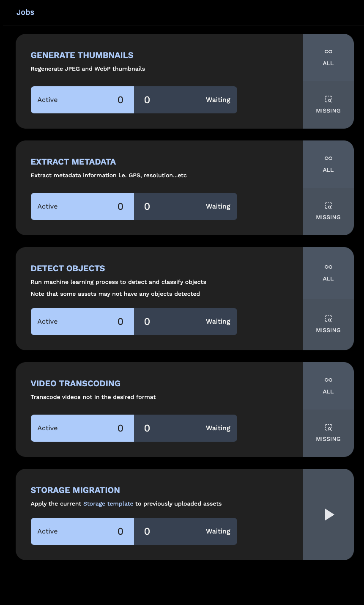The image size is (364, 605).
Task: Launch Detect Objects for MISSING assets
Action: (328, 324)
